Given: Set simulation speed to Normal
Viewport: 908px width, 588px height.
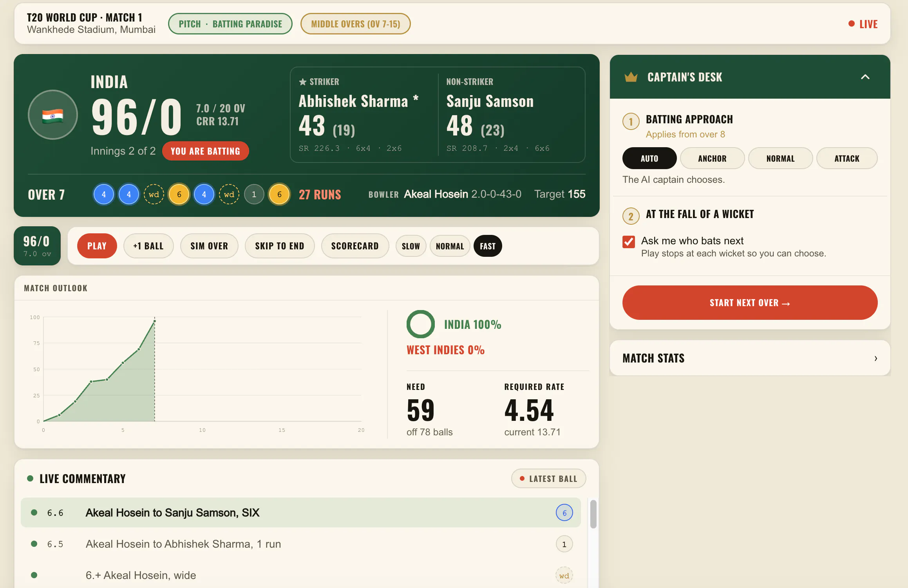Looking at the screenshot, I should [x=450, y=246].
